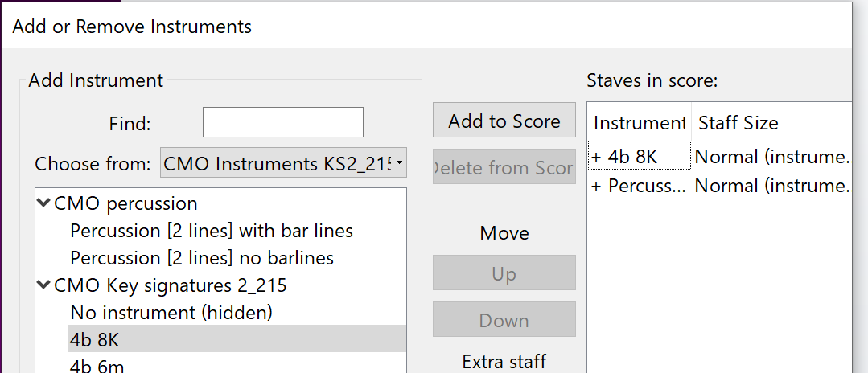Click inside the Find text field
The image size is (868, 373).
click(x=283, y=122)
